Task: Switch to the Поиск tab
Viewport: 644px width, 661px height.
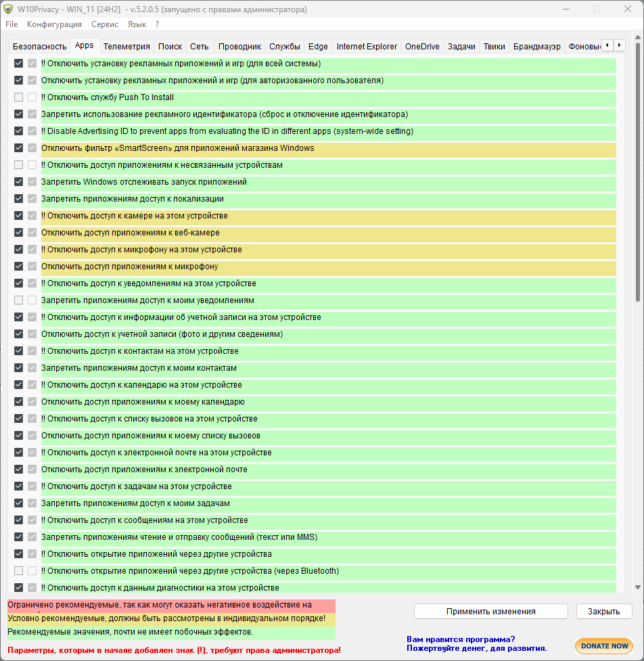Action: coord(170,47)
